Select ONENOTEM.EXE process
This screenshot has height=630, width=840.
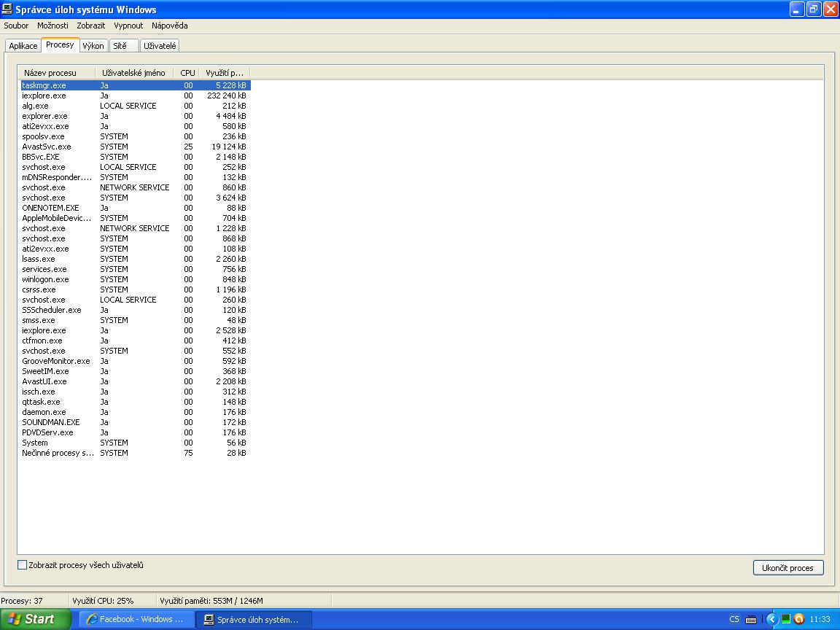click(136, 208)
